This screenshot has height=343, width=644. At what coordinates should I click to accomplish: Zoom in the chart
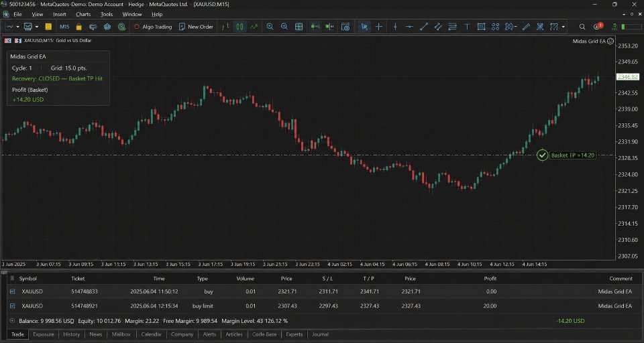[270, 27]
